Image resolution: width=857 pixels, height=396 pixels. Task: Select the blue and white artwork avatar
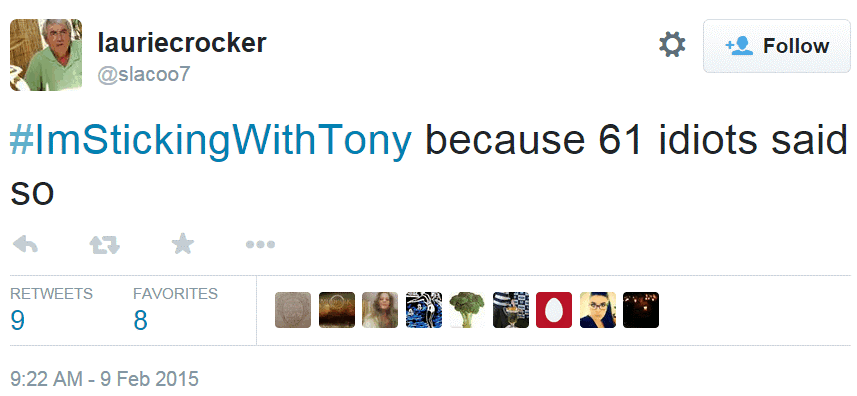click(424, 310)
